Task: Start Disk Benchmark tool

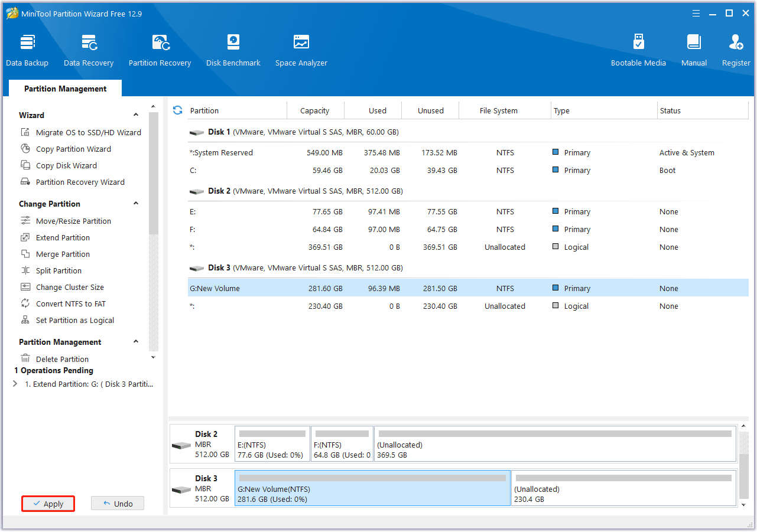Action: pos(233,50)
